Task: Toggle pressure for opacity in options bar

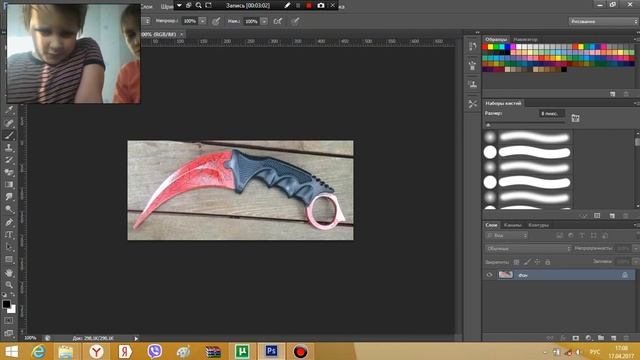Action: point(216,21)
